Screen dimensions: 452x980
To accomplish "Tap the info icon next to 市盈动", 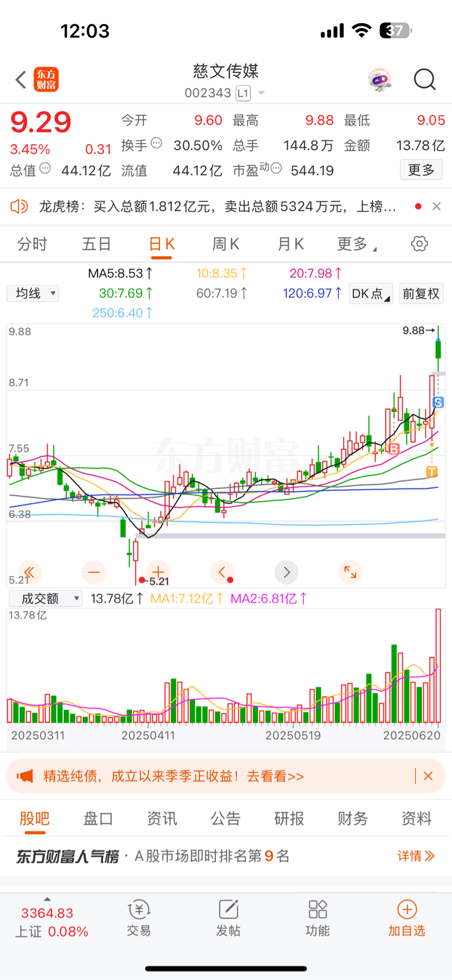I will pos(276,168).
